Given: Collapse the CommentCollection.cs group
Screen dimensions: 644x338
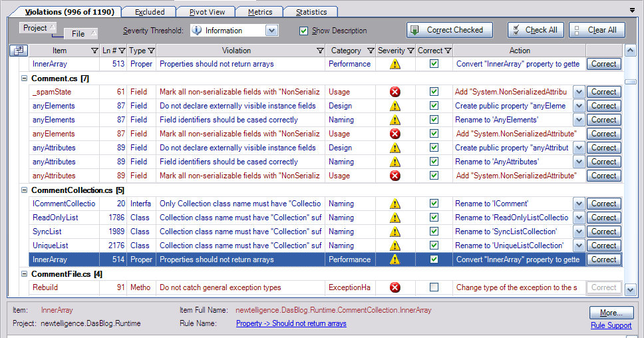Looking at the screenshot, I should (x=25, y=190).
